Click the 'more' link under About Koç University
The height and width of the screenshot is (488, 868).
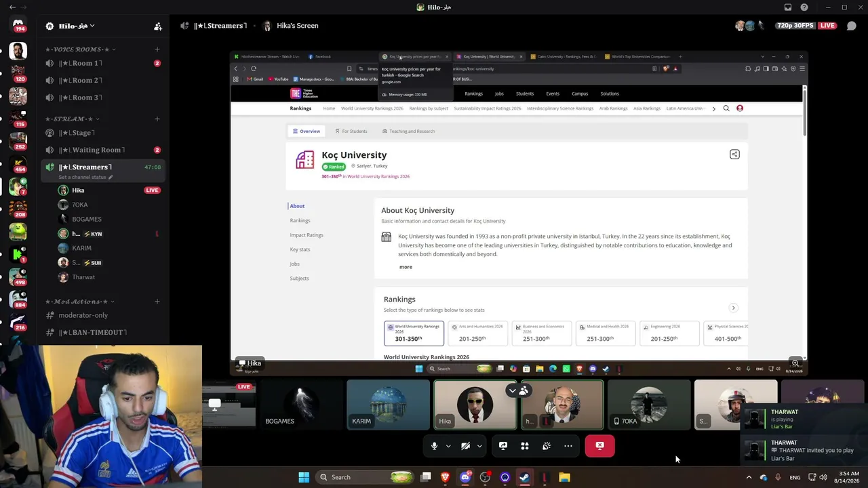(406, 267)
